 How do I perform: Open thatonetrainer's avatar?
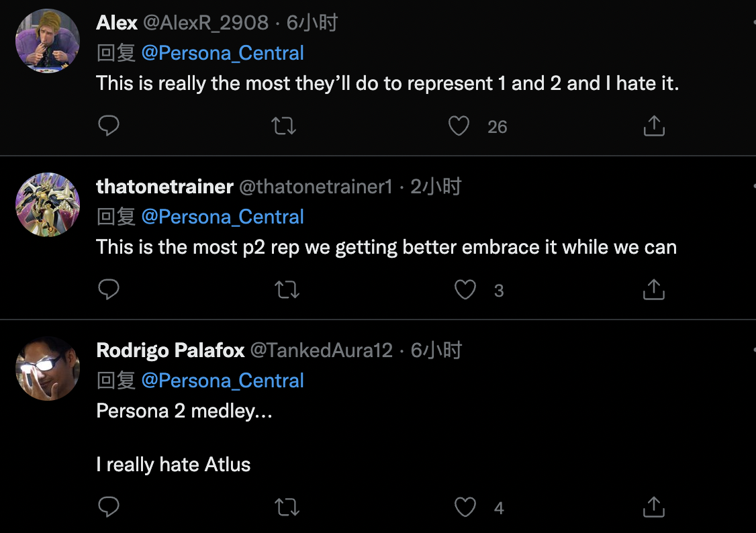pos(48,205)
